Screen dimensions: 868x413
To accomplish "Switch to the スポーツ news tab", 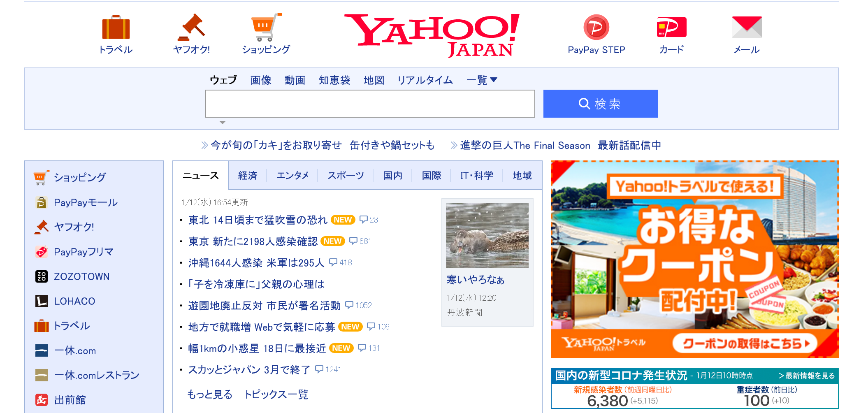I will 346,176.
